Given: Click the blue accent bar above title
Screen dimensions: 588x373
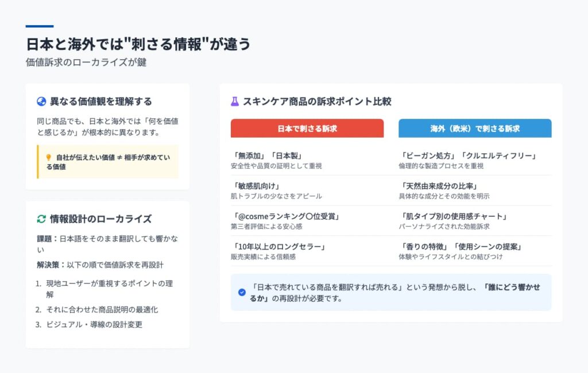Looking at the screenshot, I should (x=40, y=26).
